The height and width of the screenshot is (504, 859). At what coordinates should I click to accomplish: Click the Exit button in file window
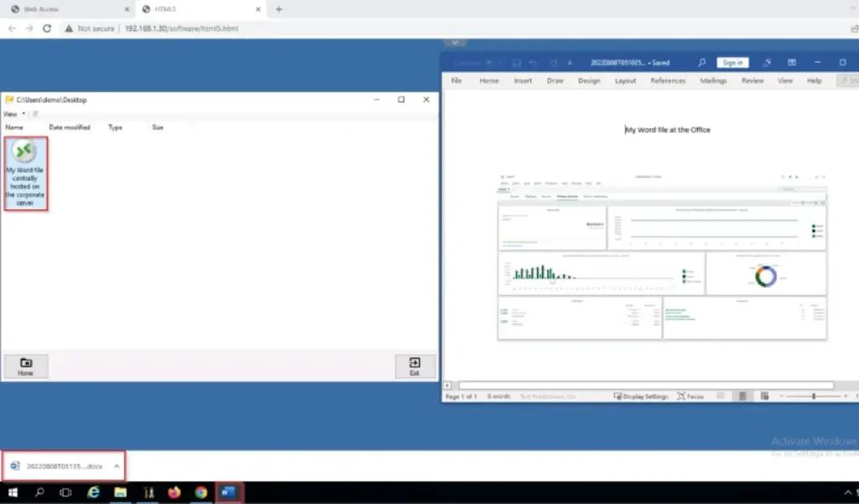click(414, 366)
